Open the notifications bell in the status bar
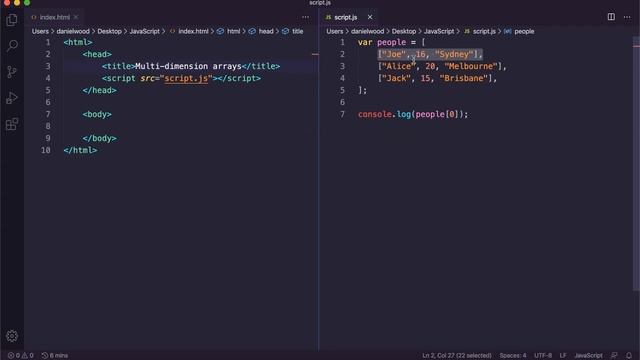Viewport: 640px width, 360px height. pyautogui.click(x=629, y=356)
